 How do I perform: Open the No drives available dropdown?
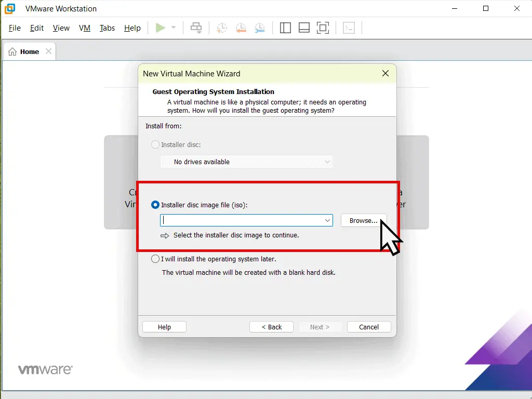[x=246, y=162]
